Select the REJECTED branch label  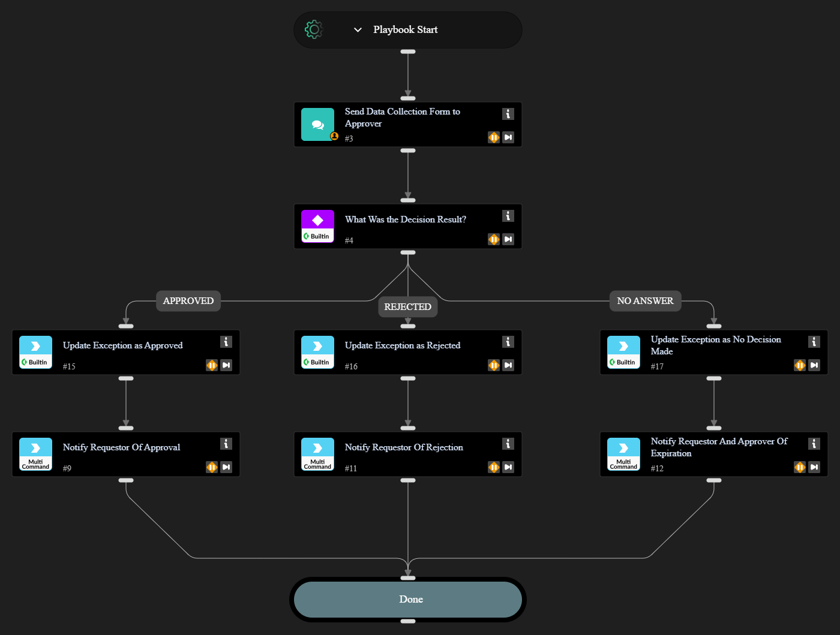click(x=408, y=307)
